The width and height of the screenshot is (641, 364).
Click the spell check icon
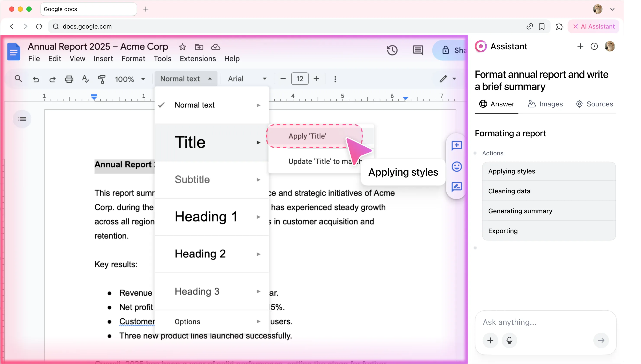[85, 79]
